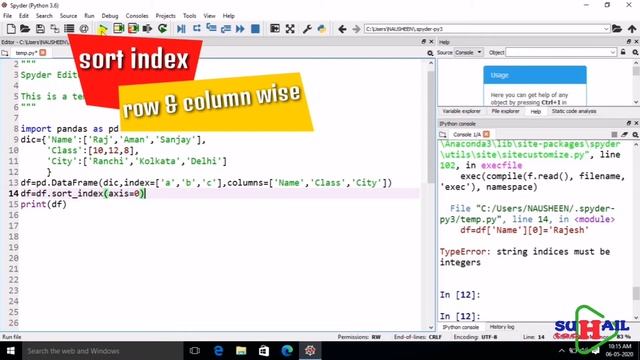
Task: Create a new file from the toolbar
Action: pos(11,29)
